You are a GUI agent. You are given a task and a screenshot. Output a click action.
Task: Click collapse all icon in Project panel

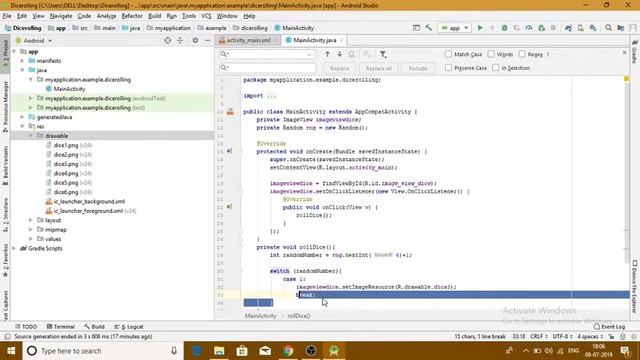(x=180, y=40)
